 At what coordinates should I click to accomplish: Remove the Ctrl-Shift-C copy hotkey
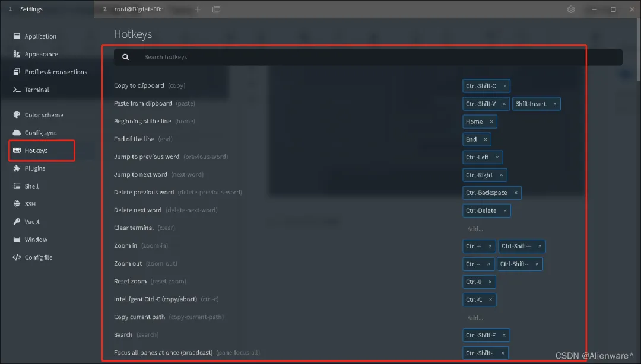pyautogui.click(x=504, y=86)
